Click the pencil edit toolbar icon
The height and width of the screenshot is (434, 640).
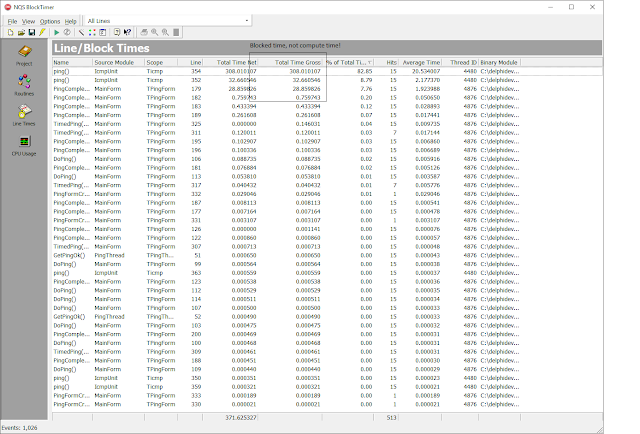point(82,32)
